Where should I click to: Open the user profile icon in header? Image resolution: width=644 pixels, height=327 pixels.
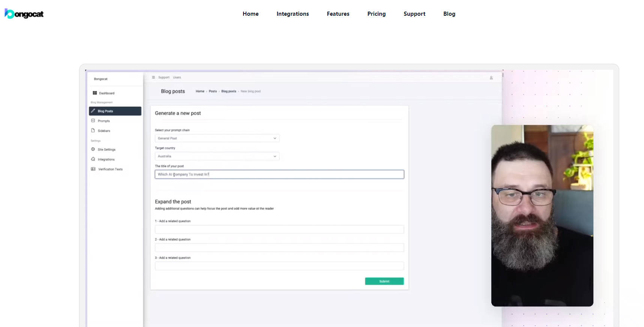point(491,78)
